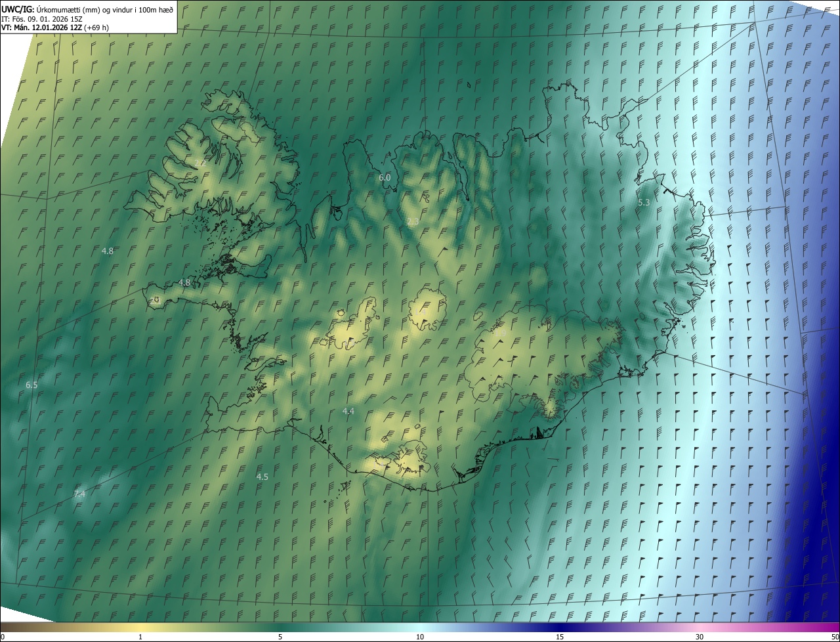Click the 5.3 value label in east Iceland
This screenshot has width=840, height=642.
[x=644, y=203]
